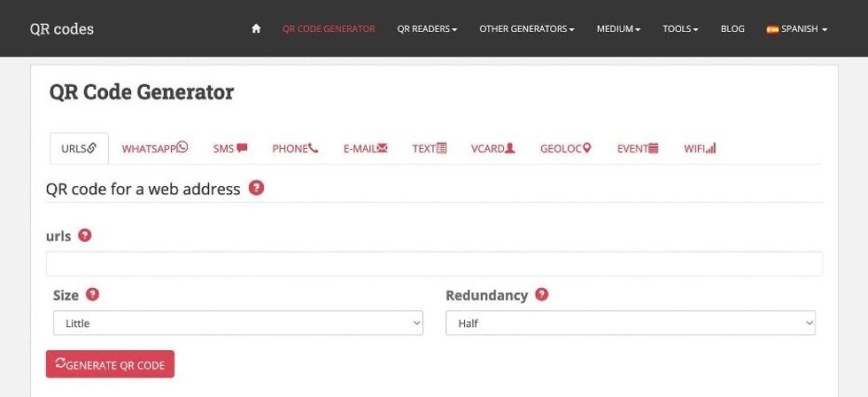Open the BLOG link in navbar
The width and height of the screenshot is (868, 397).
[732, 28]
